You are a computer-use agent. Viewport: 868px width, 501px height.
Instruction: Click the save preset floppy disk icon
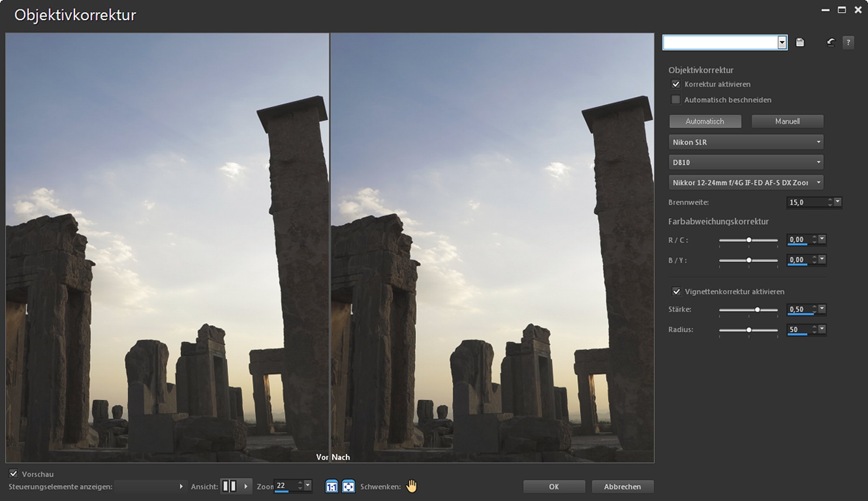pyautogui.click(x=800, y=43)
